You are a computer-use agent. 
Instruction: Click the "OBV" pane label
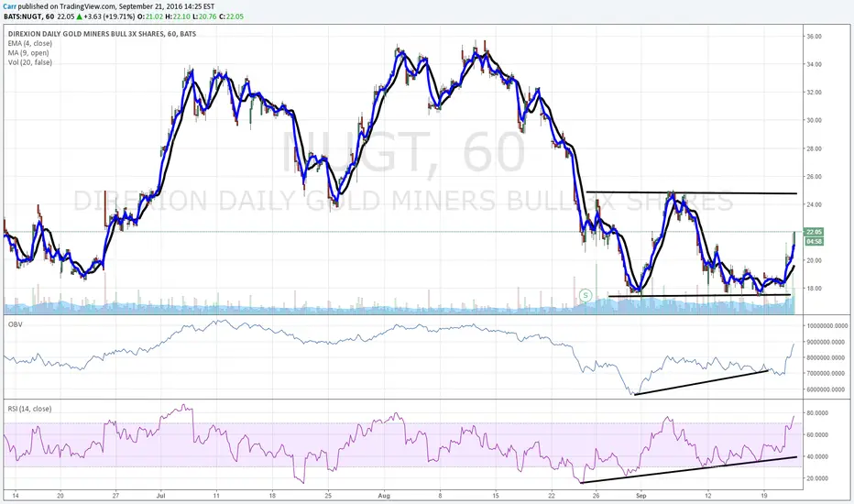point(14,324)
